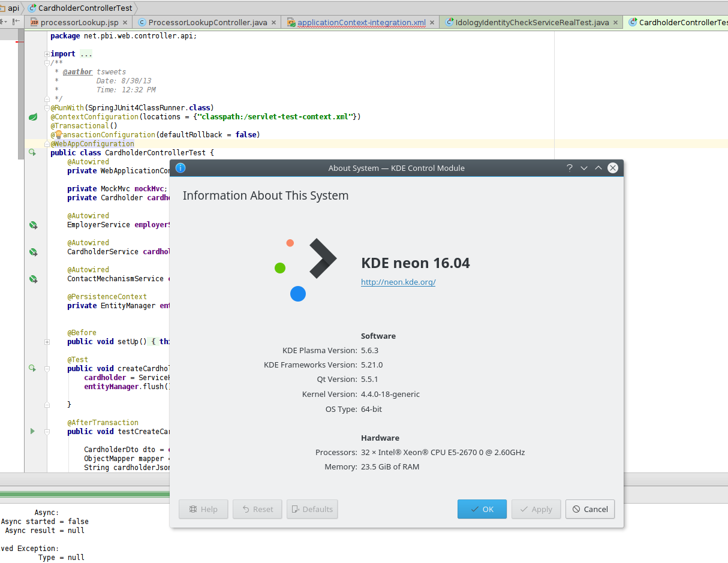728x563 pixels.
Task: Click the "Information About This System" heading
Action: point(266,195)
